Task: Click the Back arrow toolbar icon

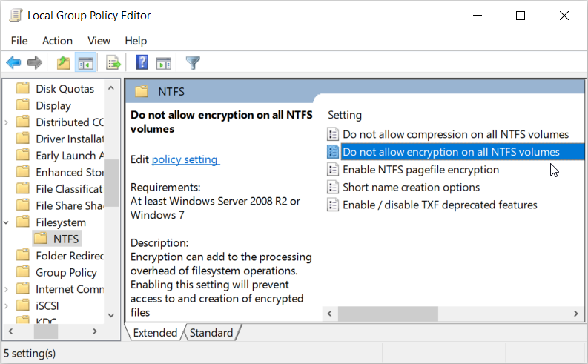Action: coord(13,63)
